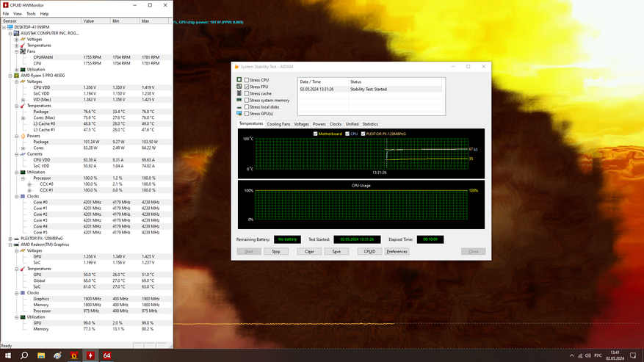Open the Preferences dialog
Image resolution: width=644 pixels, height=362 pixels.
[397, 251]
